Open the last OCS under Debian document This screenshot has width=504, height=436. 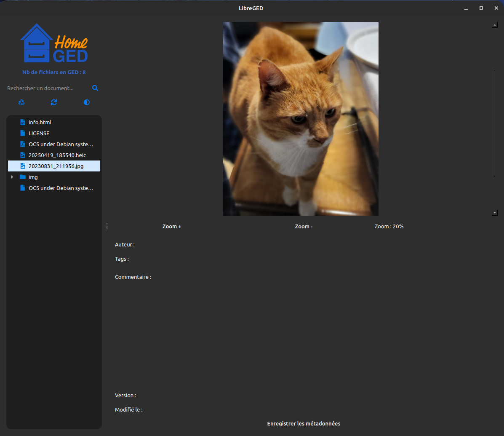coord(61,188)
